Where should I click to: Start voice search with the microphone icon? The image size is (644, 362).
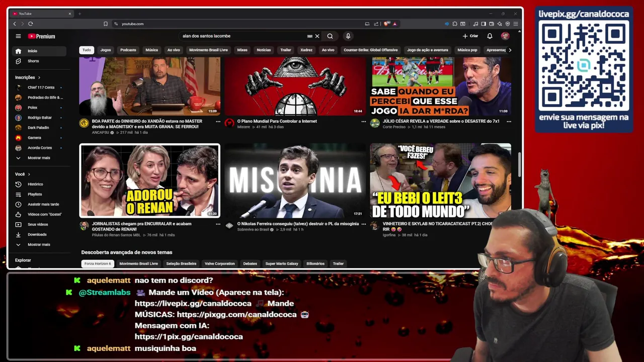(348, 36)
